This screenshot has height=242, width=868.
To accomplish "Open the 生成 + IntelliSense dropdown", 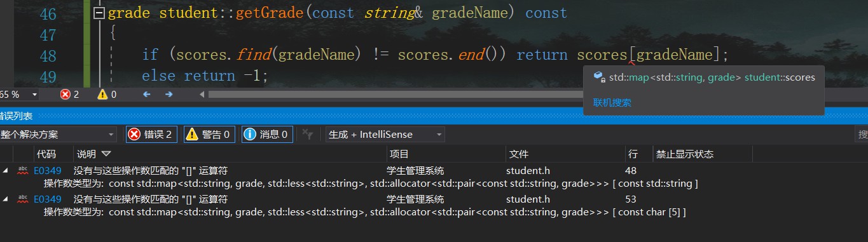I will [x=385, y=134].
